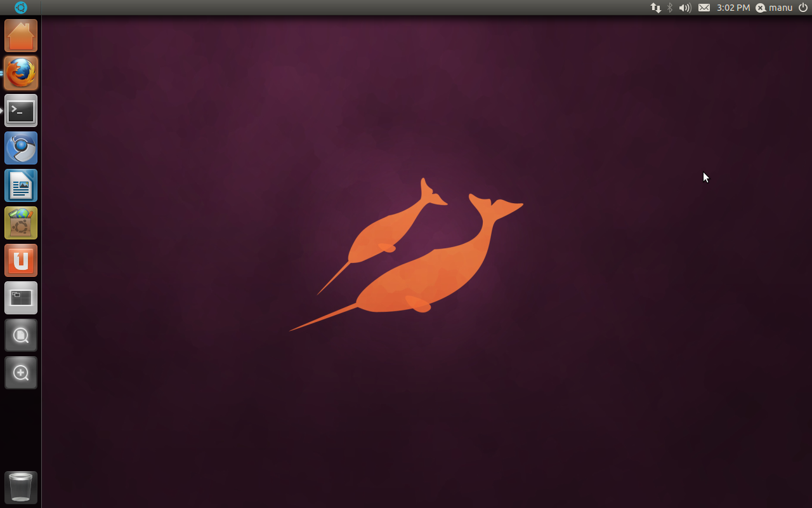The height and width of the screenshot is (508, 812).
Task: Open the Trash in the launcher
Action: point(21,487)
